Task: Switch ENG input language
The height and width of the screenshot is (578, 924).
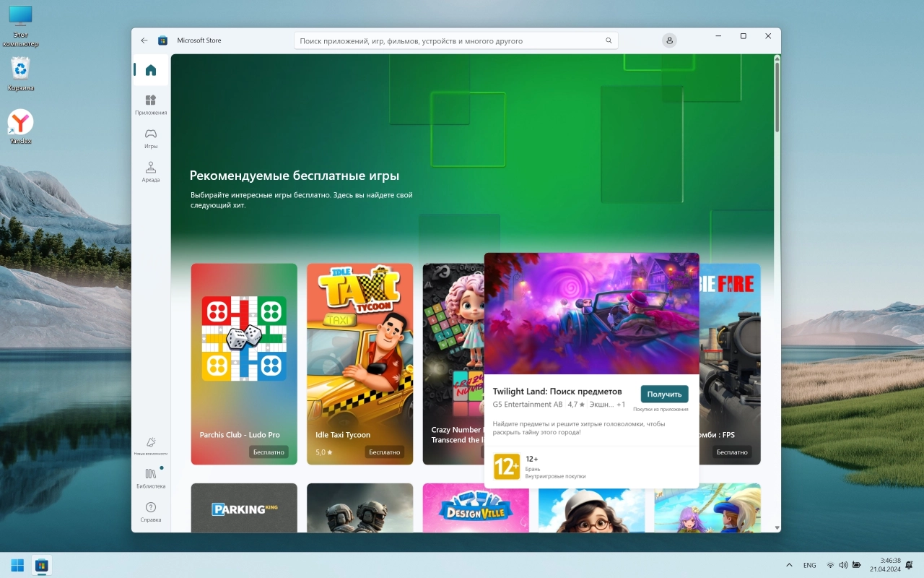Action: pos(810,565)
